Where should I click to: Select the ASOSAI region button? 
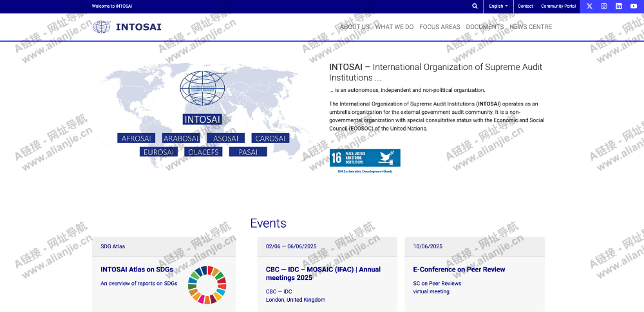tap(225, 138)
